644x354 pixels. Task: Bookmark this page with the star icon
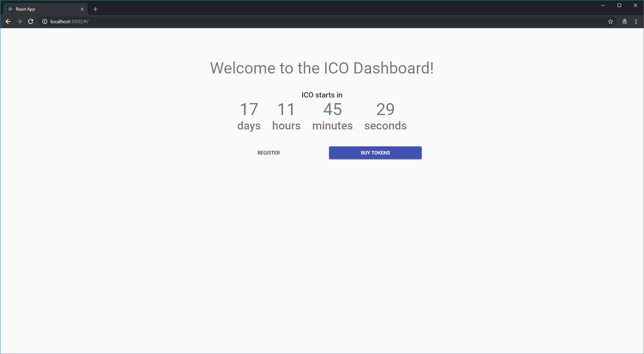[x=611, y=21]
